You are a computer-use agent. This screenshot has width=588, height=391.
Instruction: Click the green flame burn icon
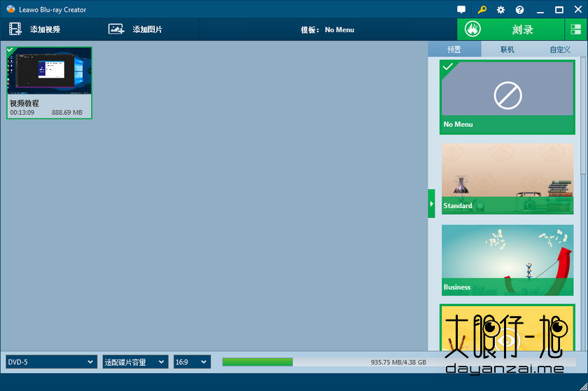click(x=472, y=29)
